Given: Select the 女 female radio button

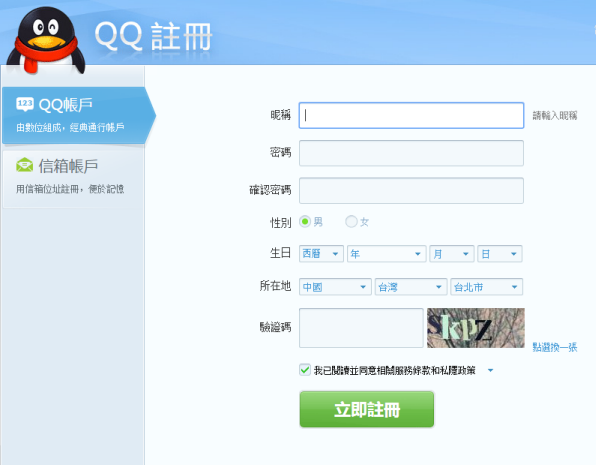Looking at the screenshot, I should (351, 221).
